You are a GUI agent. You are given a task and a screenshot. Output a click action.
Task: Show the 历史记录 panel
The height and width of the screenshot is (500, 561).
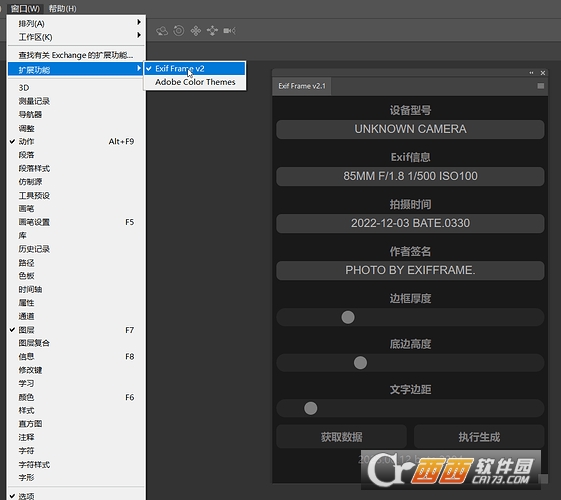pyautogui.click(x=76, y=249)
